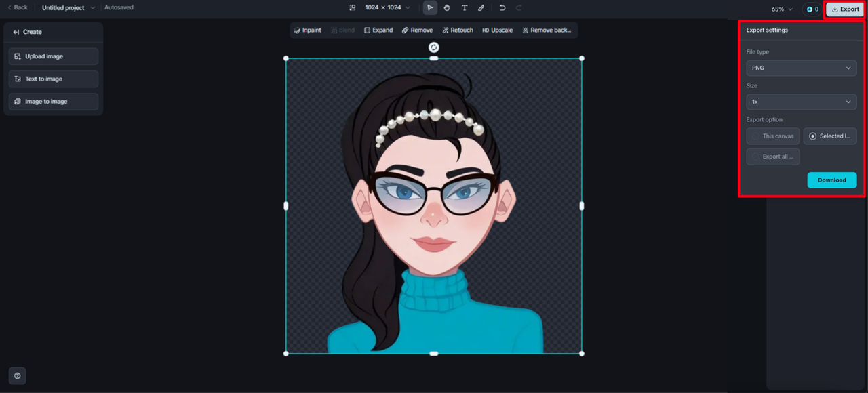Open the Size 1x dropdown
Viewport: 868px width, 393px height.
802,102
